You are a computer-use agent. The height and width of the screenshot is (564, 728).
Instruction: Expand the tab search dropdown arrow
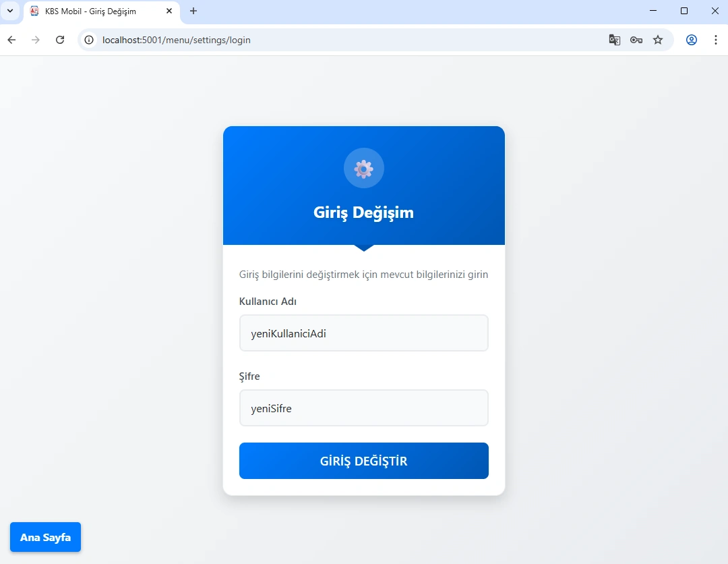(x=9, y=11)
